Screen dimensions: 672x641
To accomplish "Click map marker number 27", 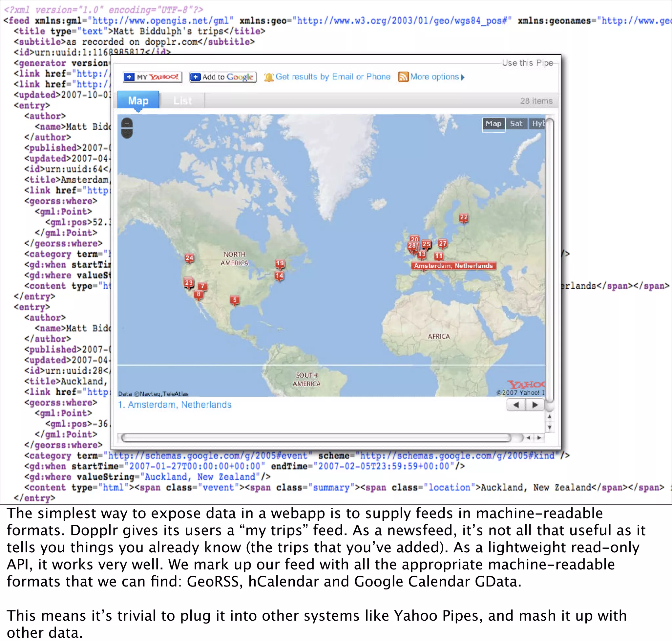I will 443,244.
